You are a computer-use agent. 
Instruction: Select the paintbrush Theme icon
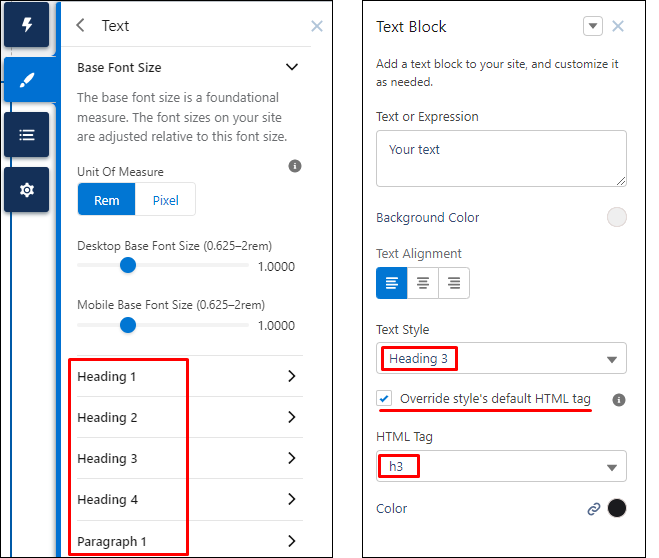[26, 80]
